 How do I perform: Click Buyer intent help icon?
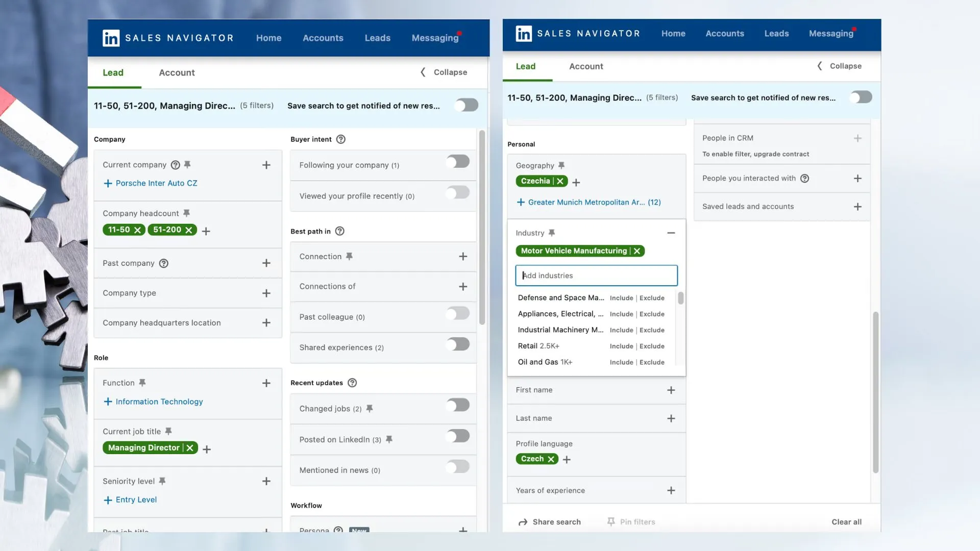pyautogui.click(x=341, y=139)
